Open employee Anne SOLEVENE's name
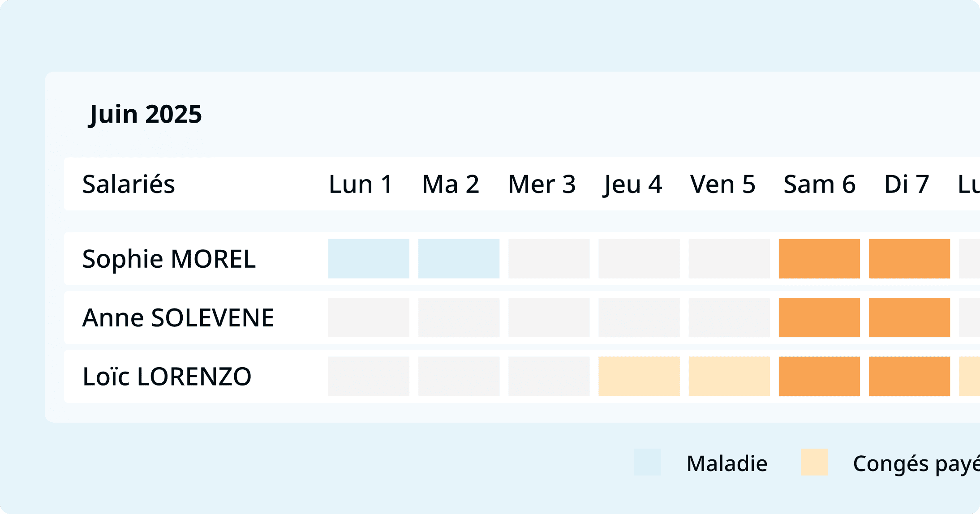The height and width of the screenshot is (514, 980). tap(178, 318)
